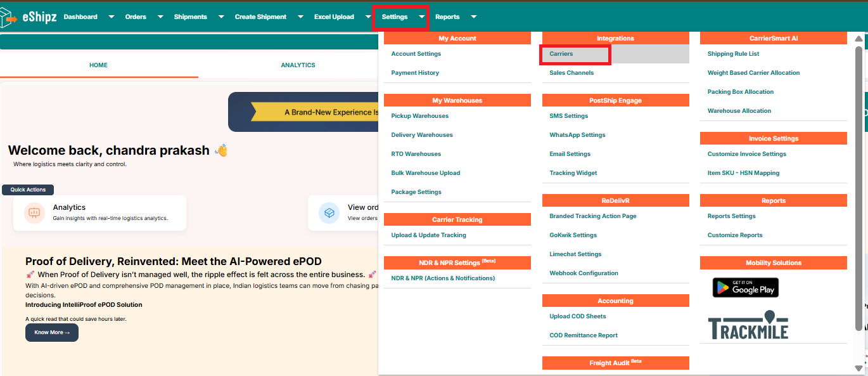Image resolution: width=868 pixels, height=376 pixels.
Task: Open Email Settings
Action: pos(570,154)
